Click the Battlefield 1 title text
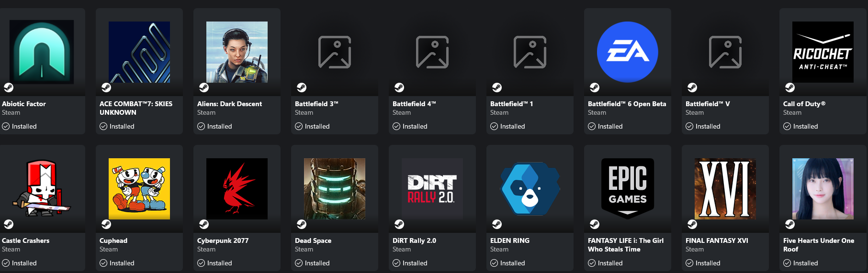The height and width of the screenshot is (273, 868). coord(512,104)
